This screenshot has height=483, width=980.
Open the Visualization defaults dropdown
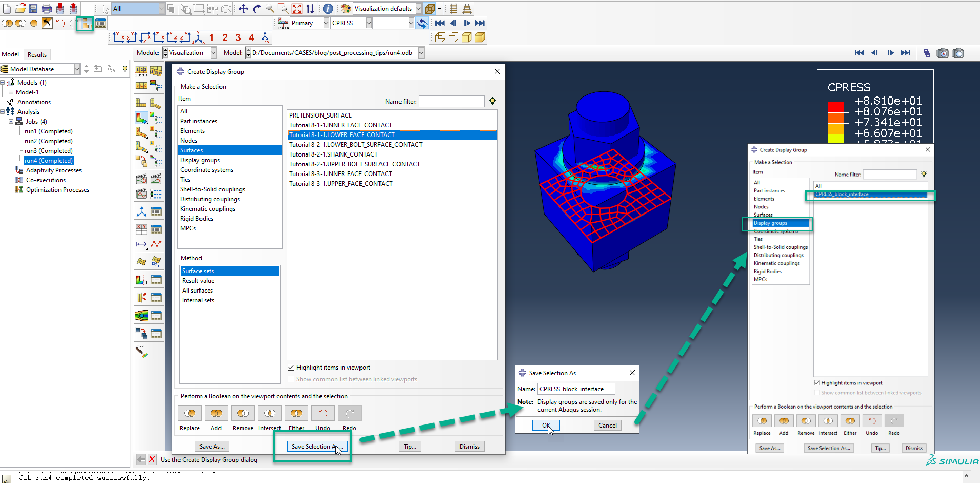point(418,8)
